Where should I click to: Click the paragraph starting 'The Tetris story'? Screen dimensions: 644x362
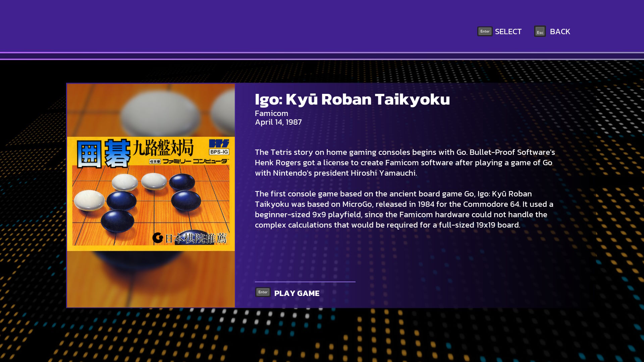pos(405,163)
